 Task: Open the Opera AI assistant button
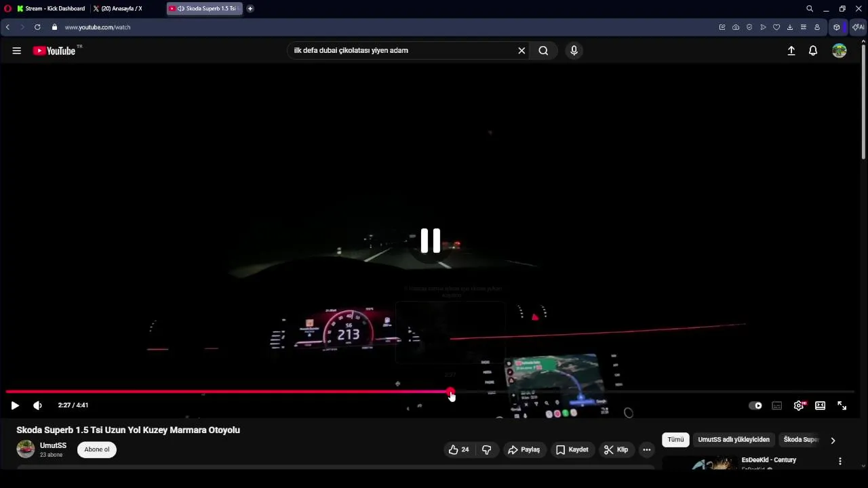pyautogui.click(x=858, y=27)
